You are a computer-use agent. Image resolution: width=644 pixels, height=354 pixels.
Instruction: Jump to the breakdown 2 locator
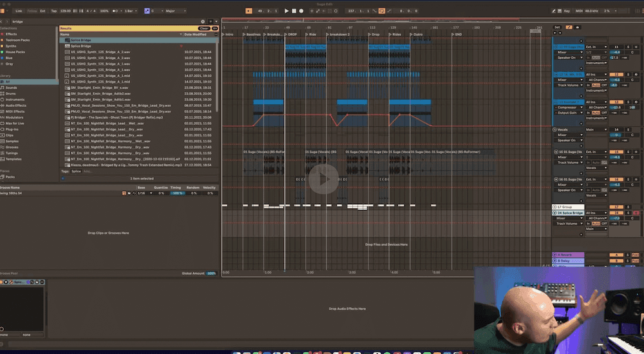point(339,35)
